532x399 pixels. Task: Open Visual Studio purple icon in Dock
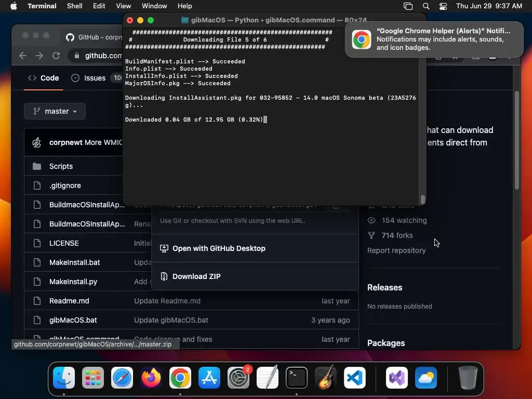click(397, 378)
